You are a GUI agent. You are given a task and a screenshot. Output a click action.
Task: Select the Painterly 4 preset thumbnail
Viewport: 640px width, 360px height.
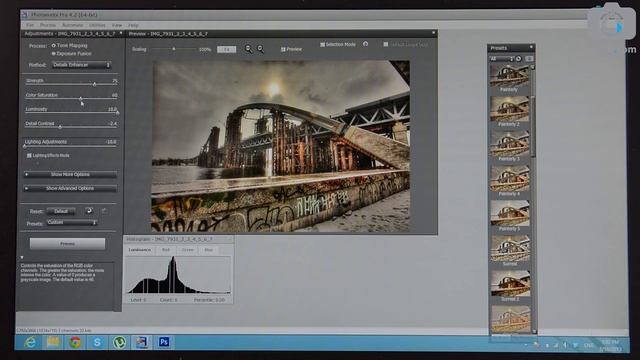coord(509,179)
